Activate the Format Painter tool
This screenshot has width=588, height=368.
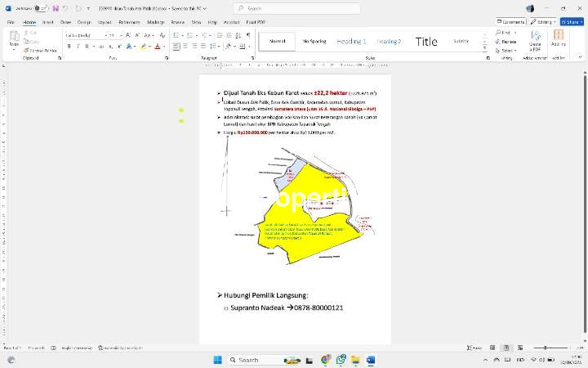coord(40,51)
